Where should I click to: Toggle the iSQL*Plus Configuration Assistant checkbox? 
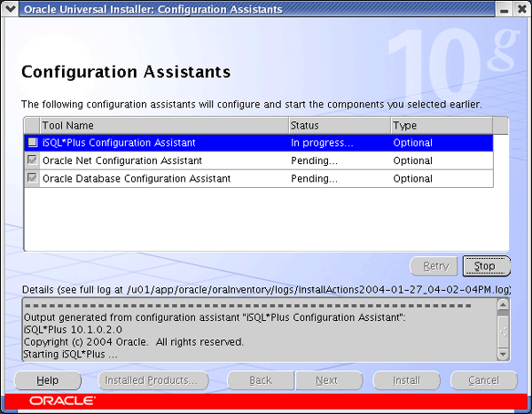(x=33, y=143)
